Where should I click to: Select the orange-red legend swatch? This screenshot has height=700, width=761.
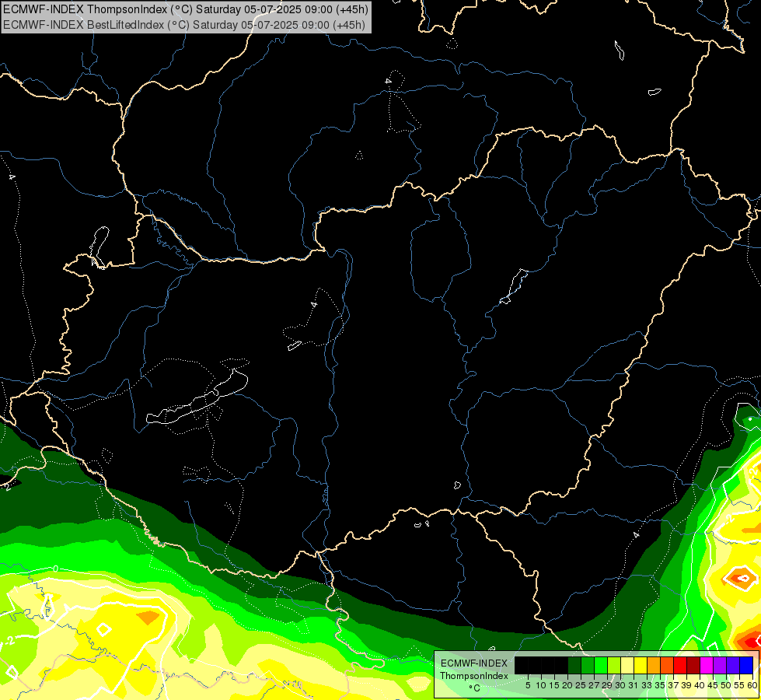click(667, 665)
